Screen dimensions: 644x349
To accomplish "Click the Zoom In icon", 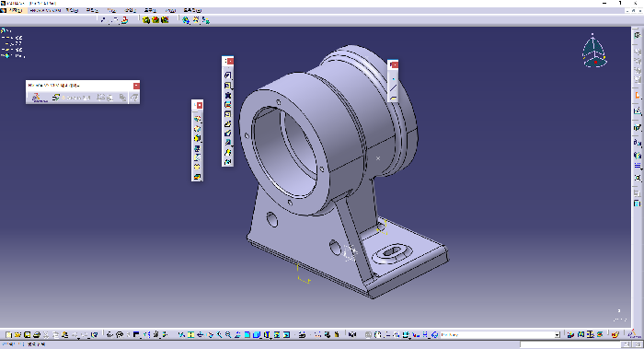I will 219,335.
